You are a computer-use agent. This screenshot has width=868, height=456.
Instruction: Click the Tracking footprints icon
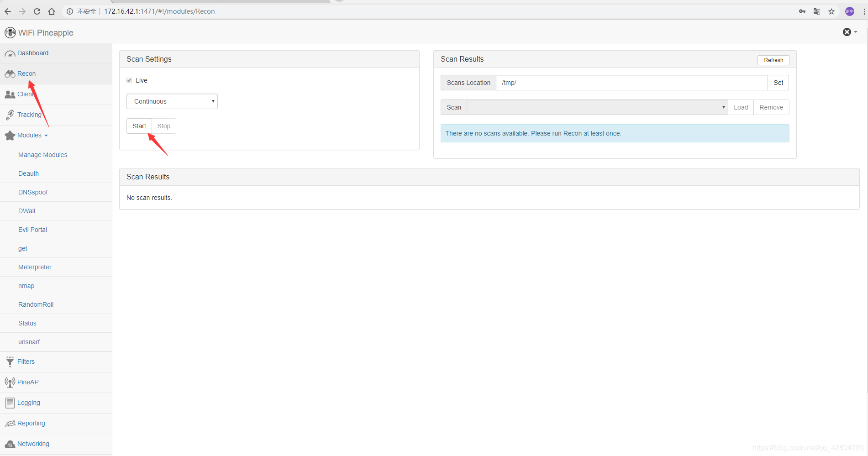(10, 115)
